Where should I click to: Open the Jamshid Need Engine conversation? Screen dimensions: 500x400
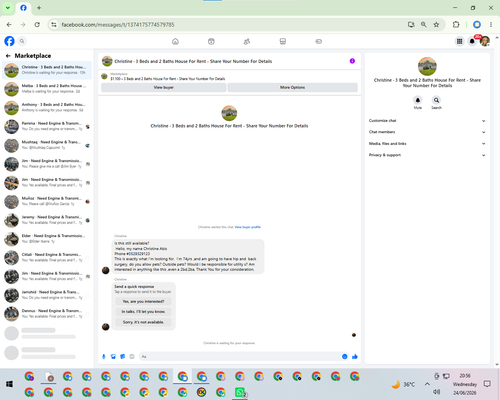coord(47,295)
